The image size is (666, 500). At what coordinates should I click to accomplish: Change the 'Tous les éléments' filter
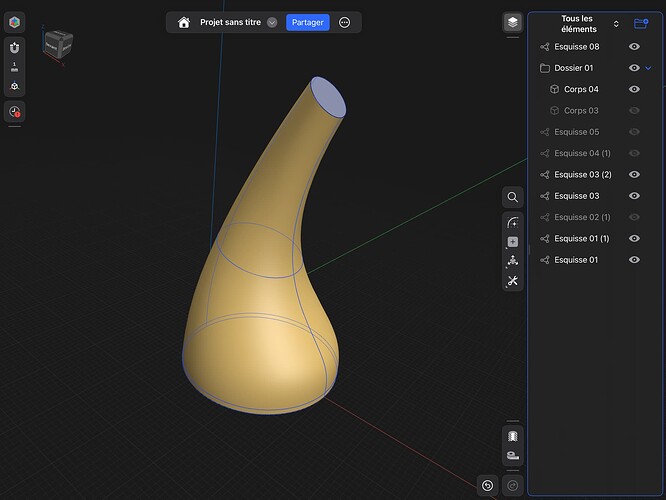tap(589, 24)
